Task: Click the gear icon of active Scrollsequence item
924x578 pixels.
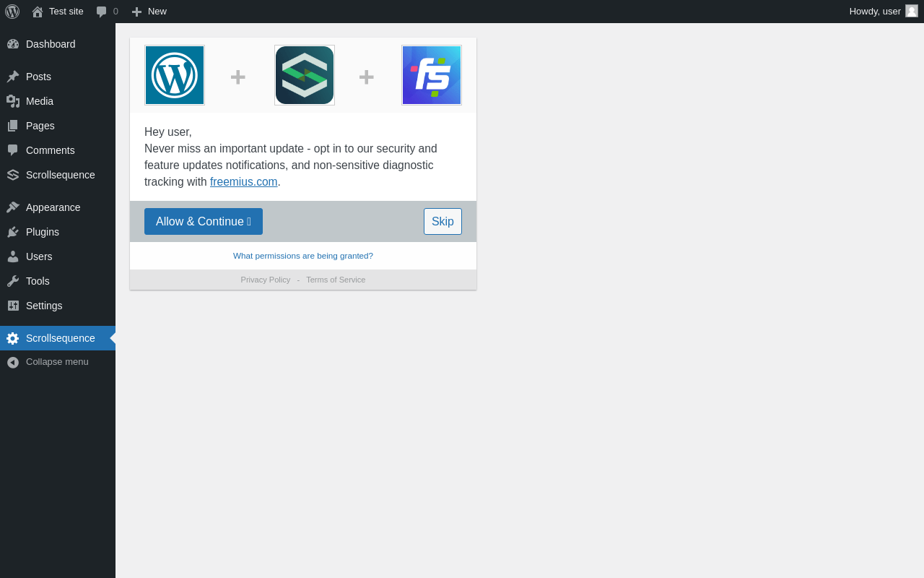Action: pyautogui.click(x=13, y=338)
